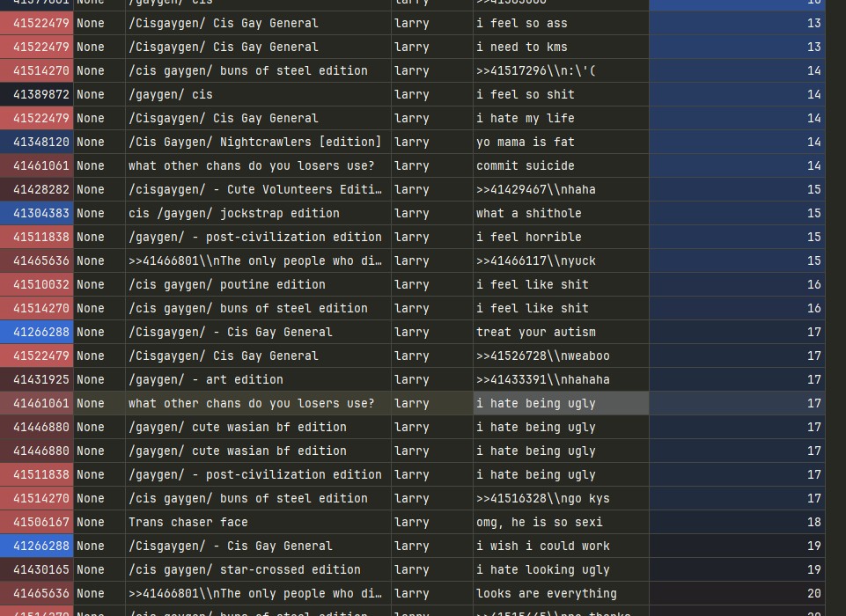Image resolution: width=846 pixels, height=616 pixels.
Task: Select '/Cis Gaygen/ Nightcrawlers [edition]' title cell
Action: coord(258,142)
